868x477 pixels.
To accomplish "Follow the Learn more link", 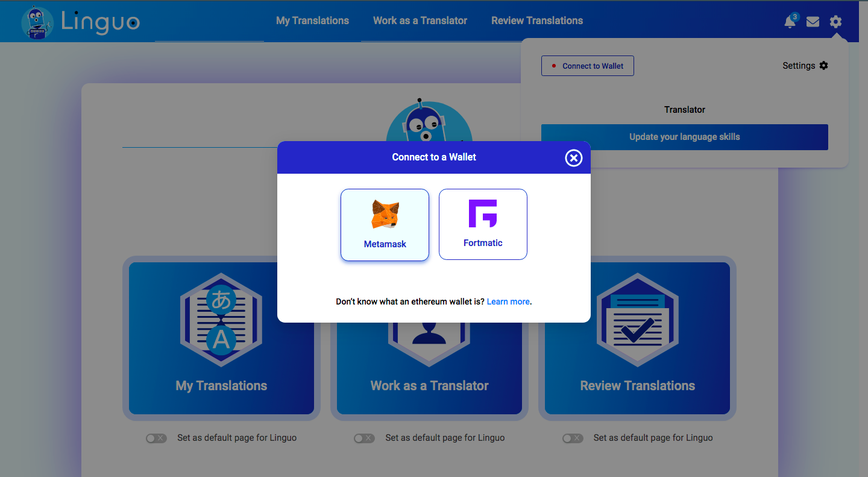I will click(508, 302).
